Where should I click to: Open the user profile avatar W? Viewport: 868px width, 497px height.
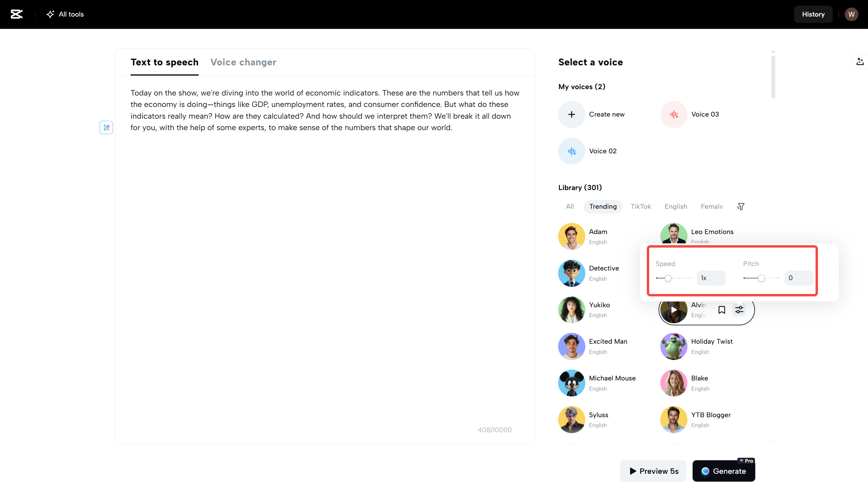tap(851, 14)
